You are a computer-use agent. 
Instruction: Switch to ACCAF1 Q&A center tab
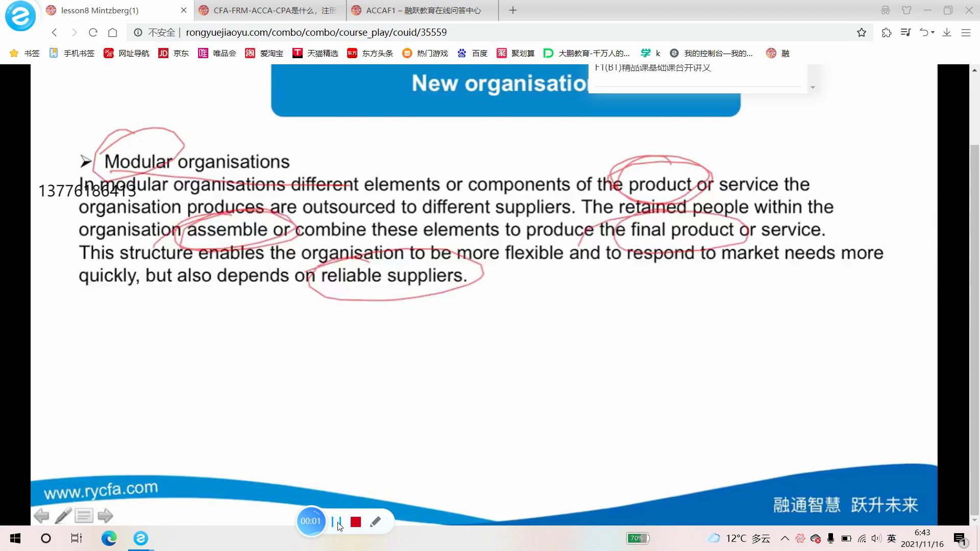(423, 10)
